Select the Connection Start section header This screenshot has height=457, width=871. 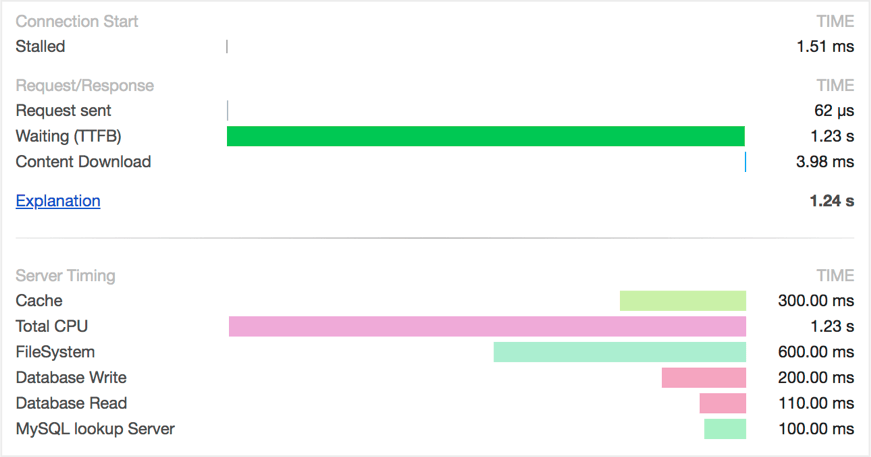[77, 21]
